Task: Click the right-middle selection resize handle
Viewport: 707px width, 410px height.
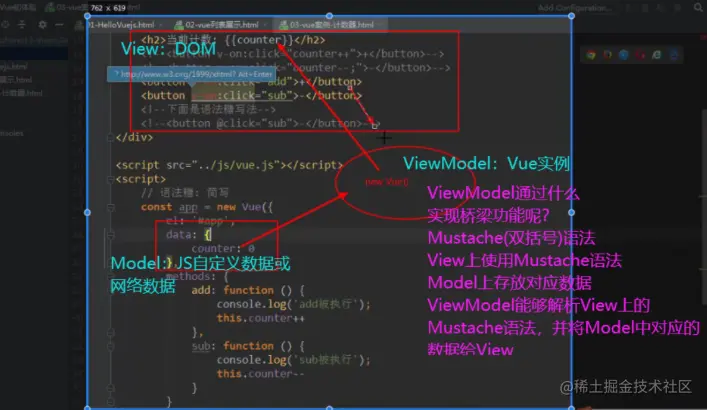Action: [x=571, y=212]
